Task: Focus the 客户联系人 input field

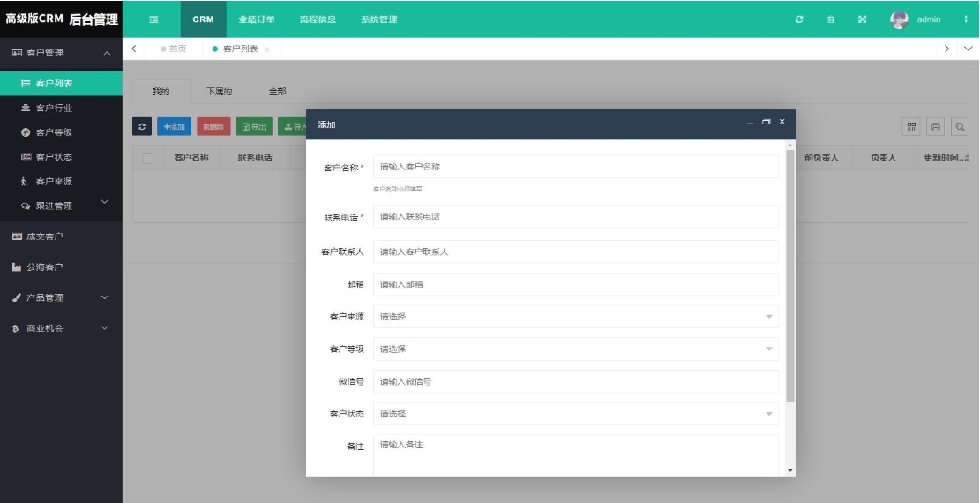Action: [576, 251]
